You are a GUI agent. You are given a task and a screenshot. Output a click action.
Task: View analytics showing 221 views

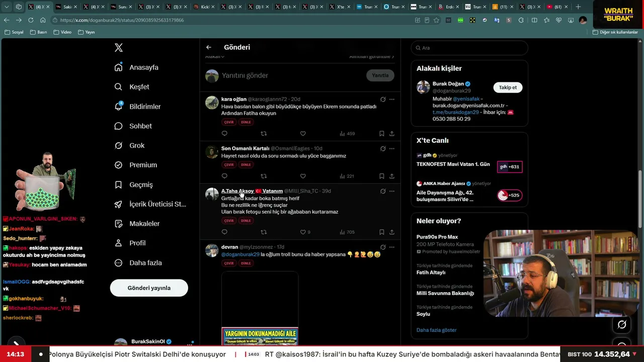tap(347, 176)
